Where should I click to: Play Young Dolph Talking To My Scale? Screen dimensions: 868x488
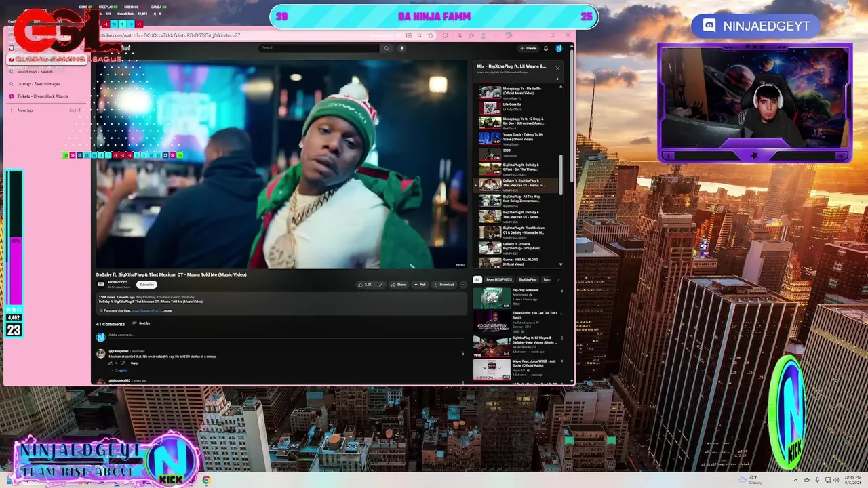tap(519, 138)
